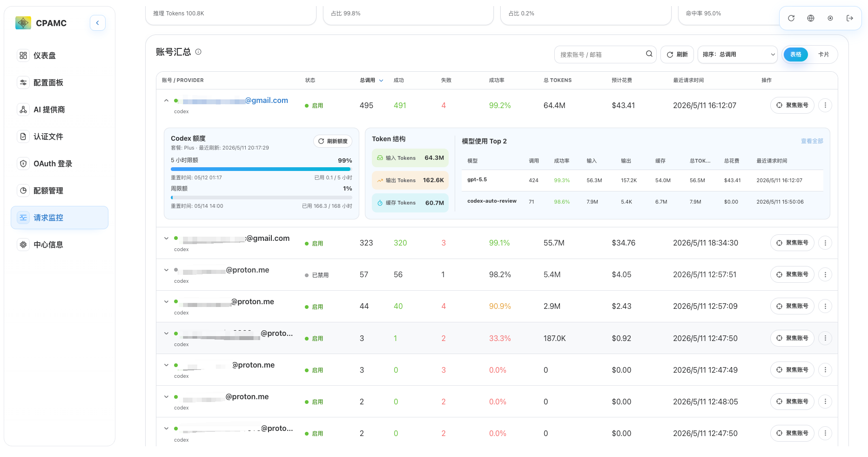
Task: Click info icon next to 账号汇总
Action: (198, 52)
